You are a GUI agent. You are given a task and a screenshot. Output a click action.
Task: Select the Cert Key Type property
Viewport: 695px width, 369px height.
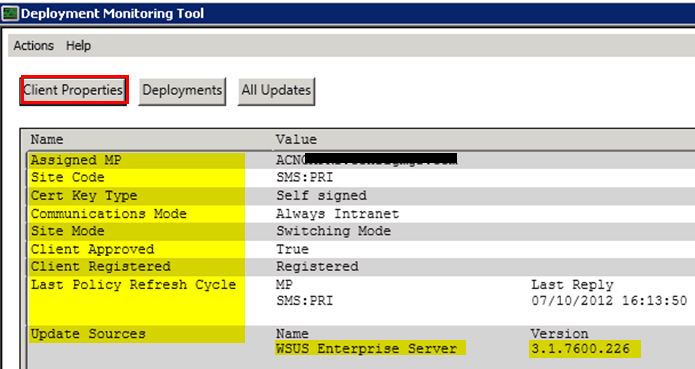[84, 196]
